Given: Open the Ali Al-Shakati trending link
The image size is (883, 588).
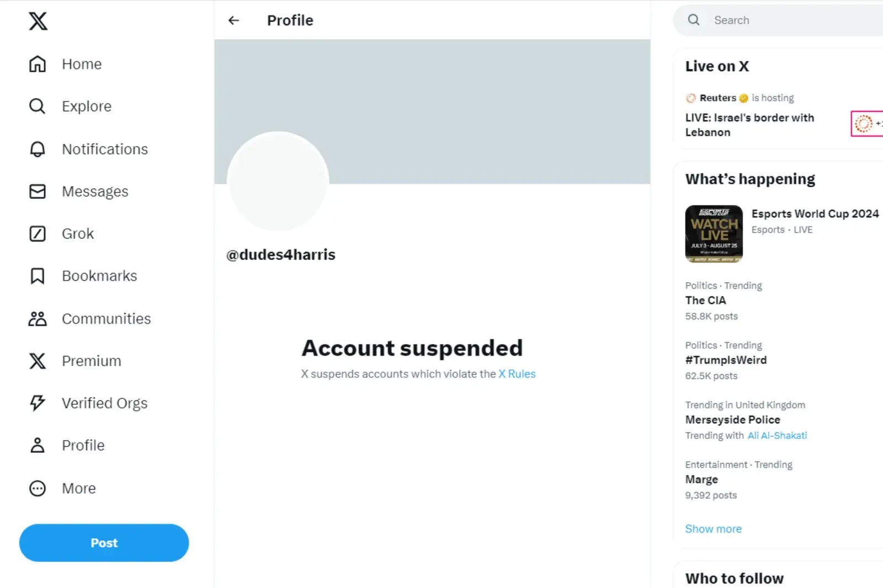Looking at the screenshot, I should (777, 435).
